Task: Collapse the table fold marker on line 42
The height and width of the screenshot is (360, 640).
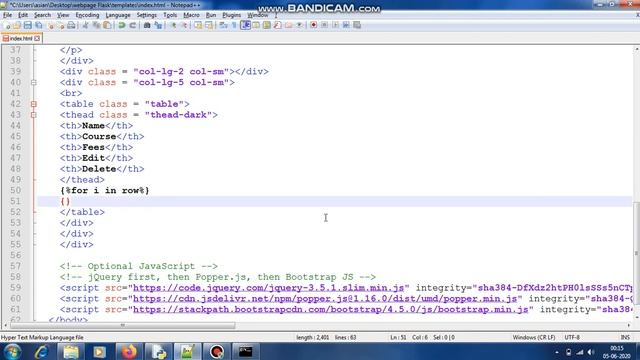Action: 34,104
